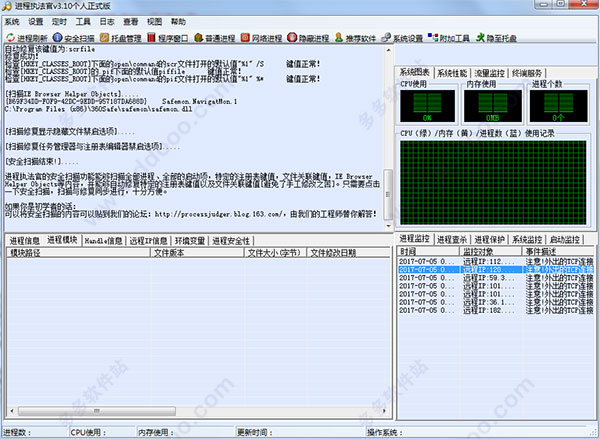Click 隐至托盘 to hide to tray
Screen dimensions: 600x439
pos(496,38)
